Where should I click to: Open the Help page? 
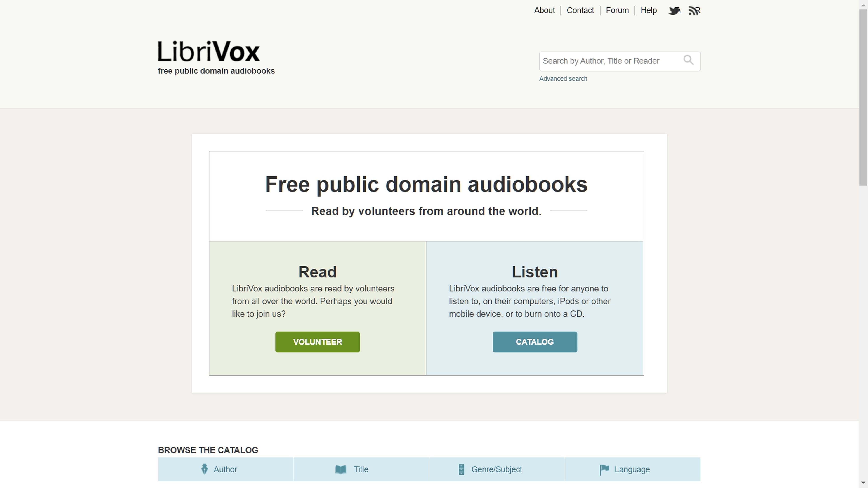[x=649, y=10]
